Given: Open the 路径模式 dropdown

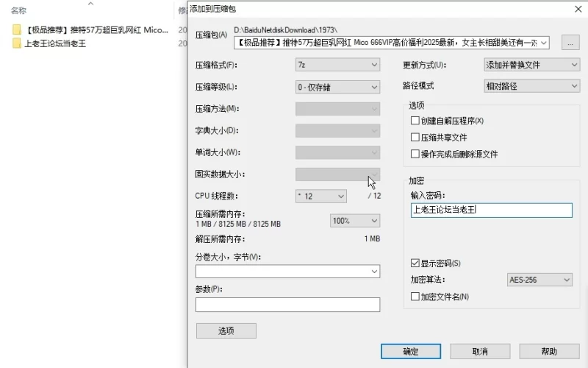Looking at the screenshot, I should pyautogui.click(x=531, y=86).
